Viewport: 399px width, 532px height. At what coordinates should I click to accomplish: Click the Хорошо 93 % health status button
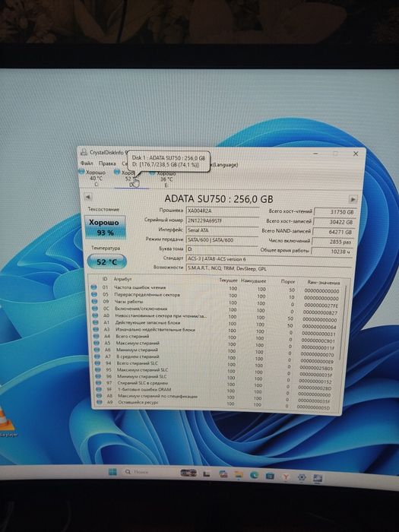pos(105,227)
